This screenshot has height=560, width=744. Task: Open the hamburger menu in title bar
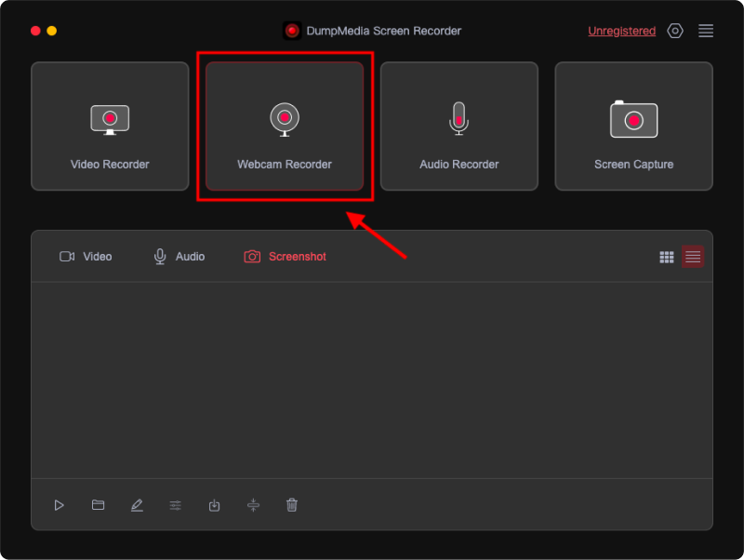coord(706,31)
